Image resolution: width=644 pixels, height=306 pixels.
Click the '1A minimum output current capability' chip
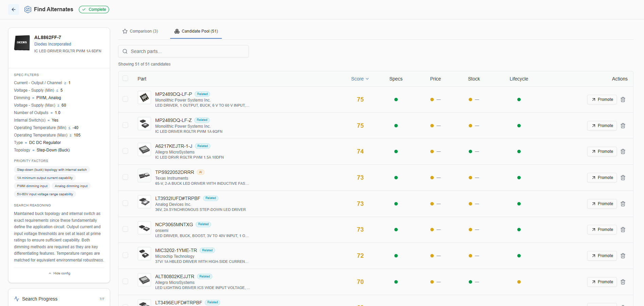45,178
